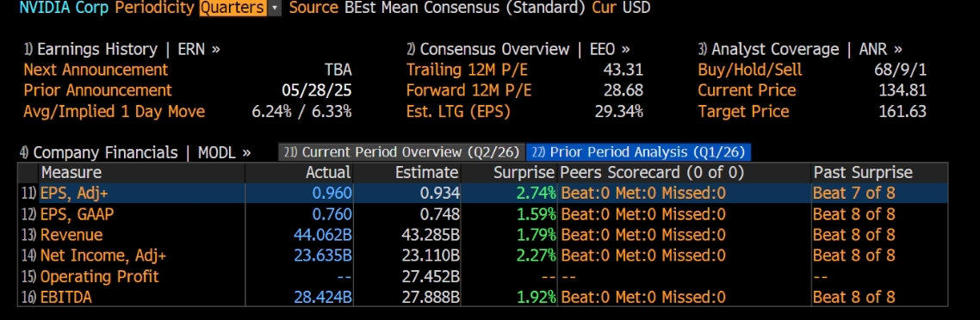Screen dimensions: 980x320
Task: Click the BEst Mean Consensus source field
Action: [x=466, y=8]
